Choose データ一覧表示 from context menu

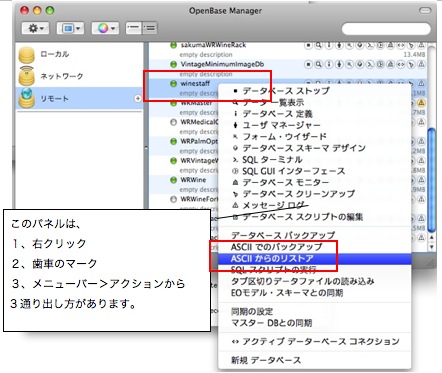click(314, 102)
